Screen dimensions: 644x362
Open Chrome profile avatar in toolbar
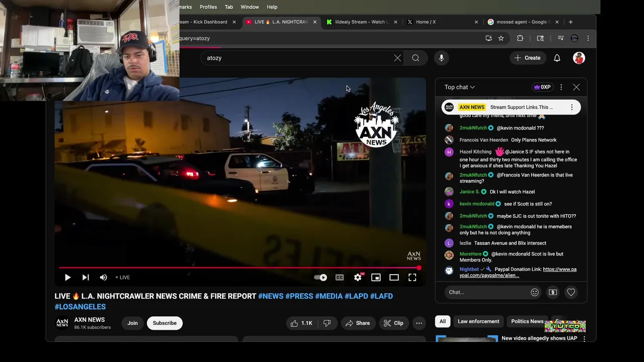[x=574, y=38]
